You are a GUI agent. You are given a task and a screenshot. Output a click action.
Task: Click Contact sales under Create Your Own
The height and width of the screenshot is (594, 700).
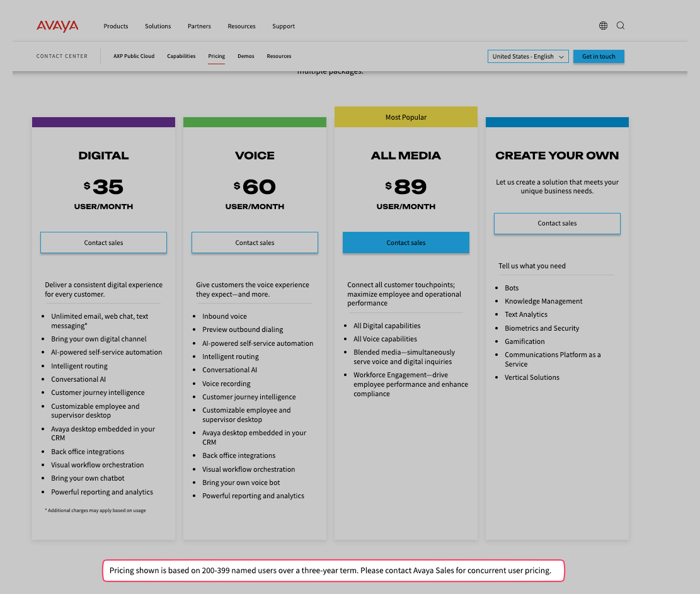[x=557, y=224]
